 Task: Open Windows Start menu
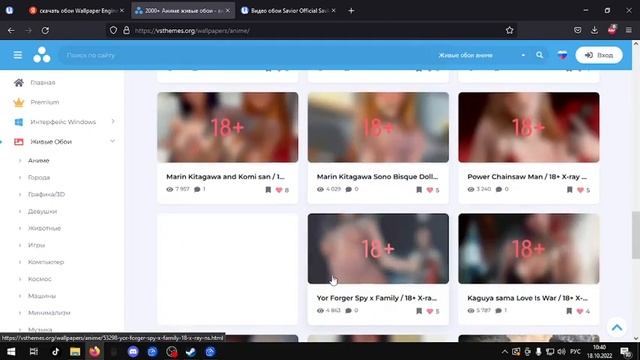tap(11, 351)
